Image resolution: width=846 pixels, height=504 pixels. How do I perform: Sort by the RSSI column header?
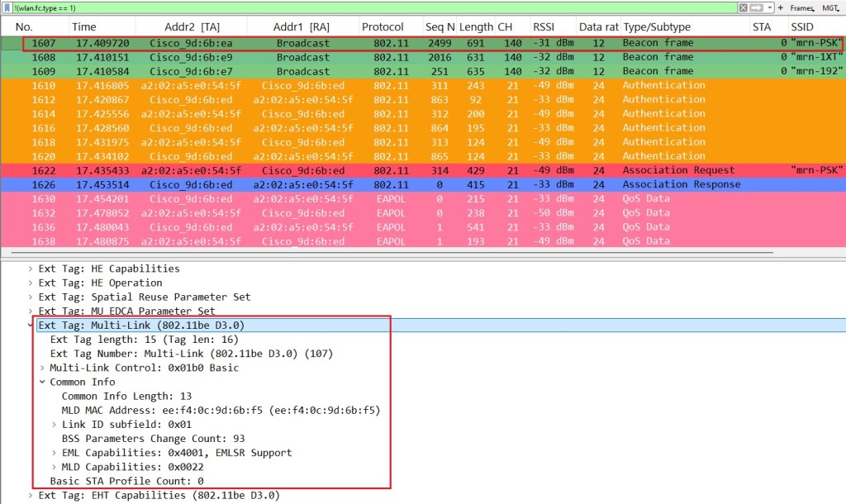[x=544, y=27]
